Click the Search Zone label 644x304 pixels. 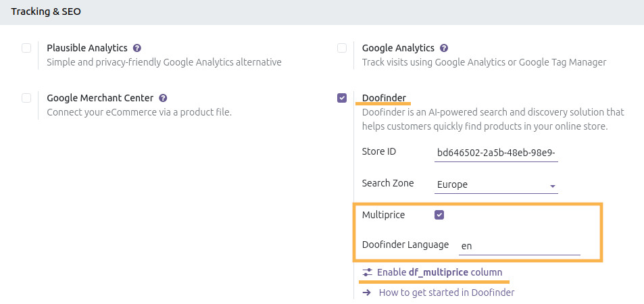click(388, 183)
